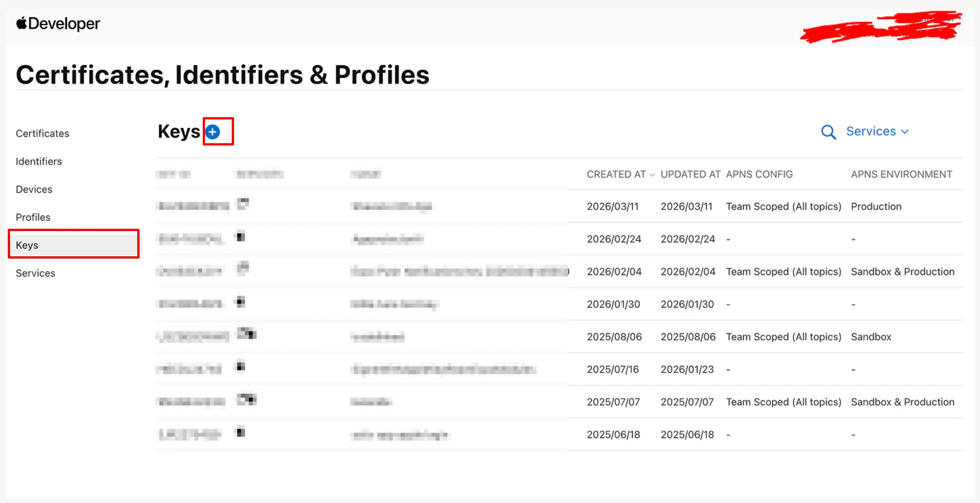Click the Apple logo in the header
Screen dimensions: 980x503
pos(22,23)
